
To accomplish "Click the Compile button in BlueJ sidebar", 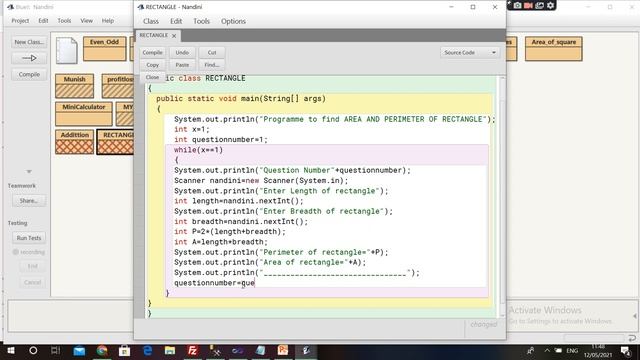I will pos(29,74).
